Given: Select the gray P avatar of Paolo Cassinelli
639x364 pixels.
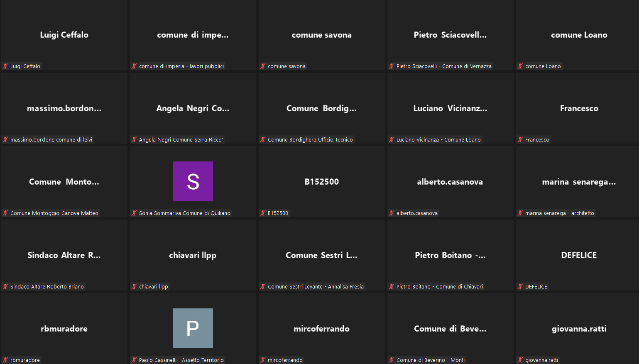Looking at the screenshot, I should pos(193,328).
